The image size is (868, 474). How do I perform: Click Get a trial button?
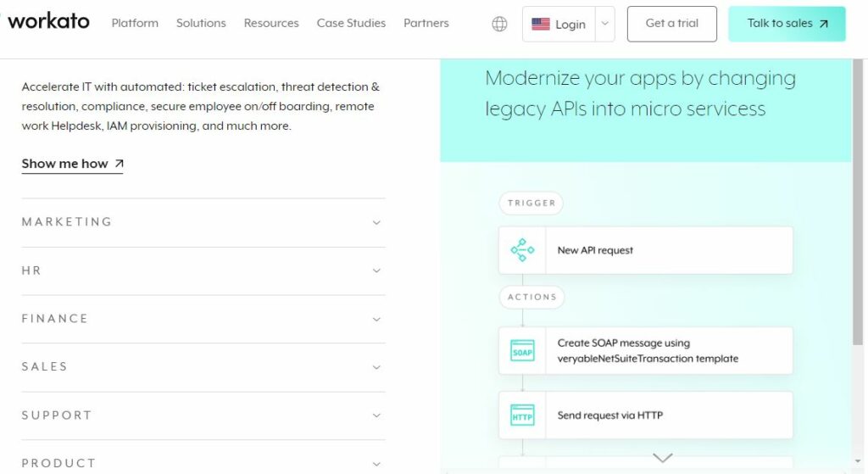click(x=672, y=24)
